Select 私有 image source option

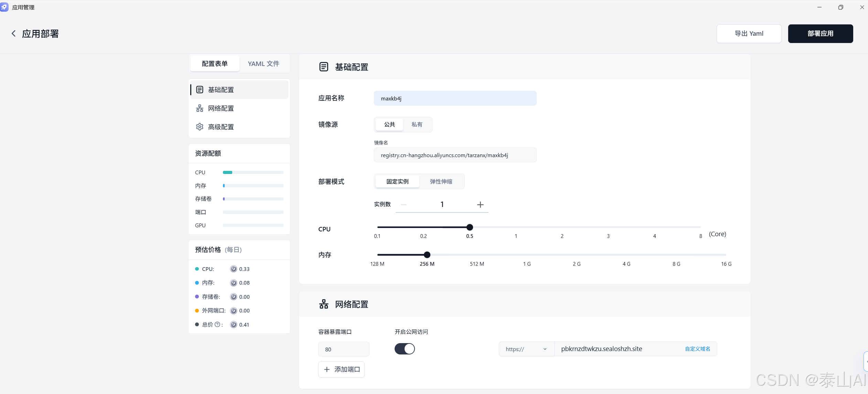coord(417,124)
